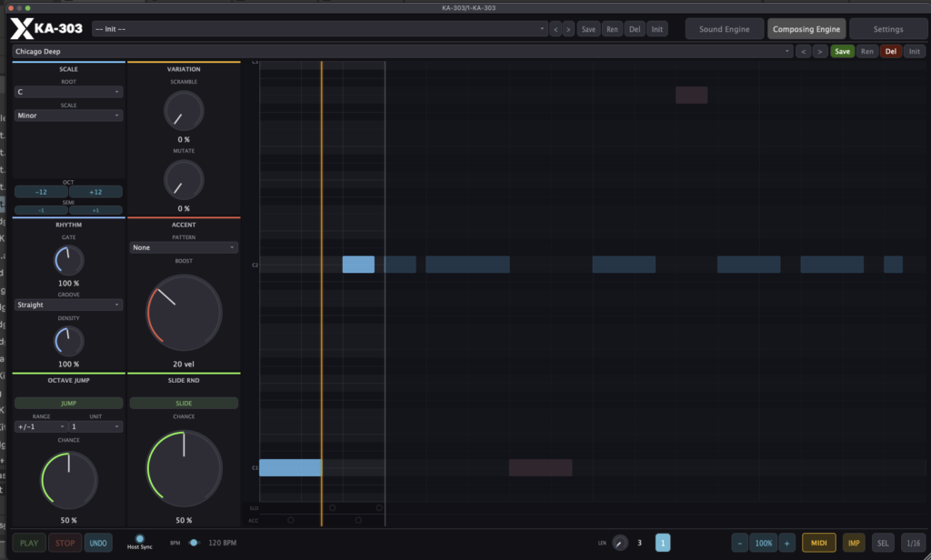Screen dimensions: 931x560
Task: Select the bright C1 note at pattern start
Action: coord(290,467)
